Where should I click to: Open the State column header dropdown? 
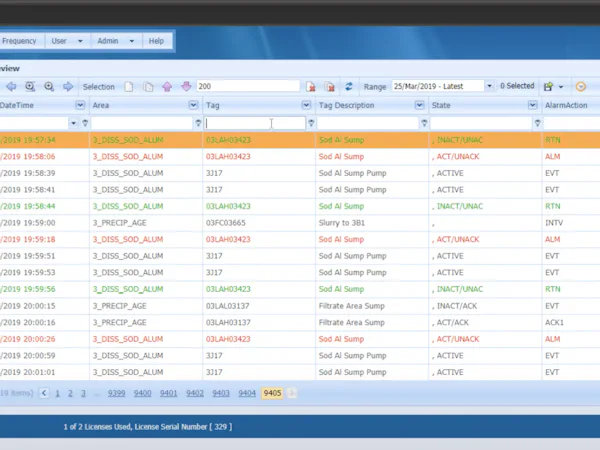532,105
